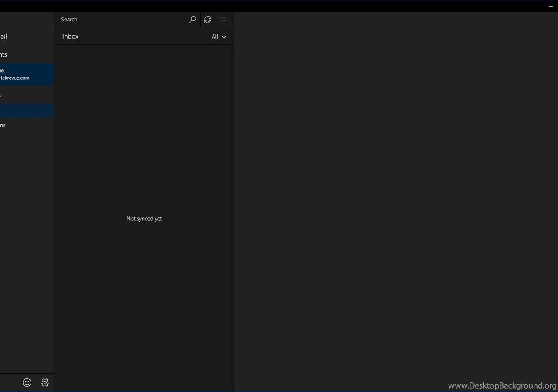Start a new mail from the sidebar
Screen dimensions: 558x392
pos(3,37)
